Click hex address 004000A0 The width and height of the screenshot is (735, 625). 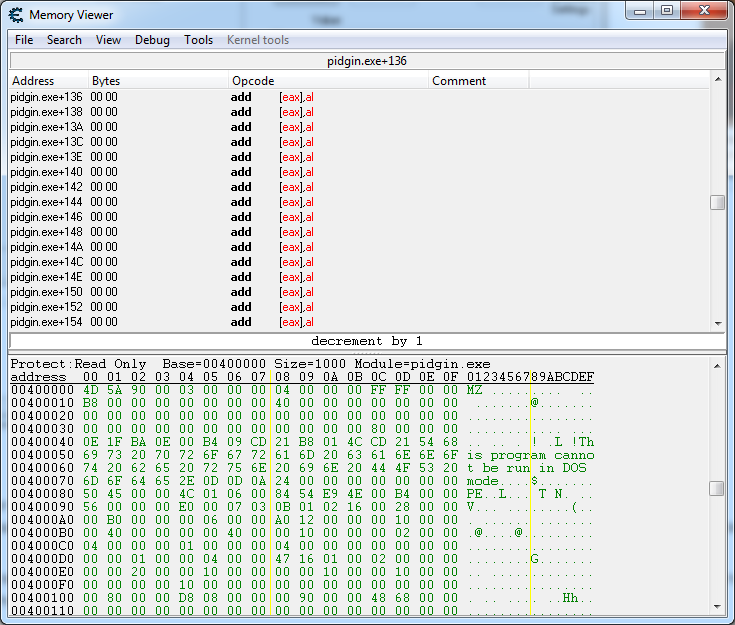coord(42,520)
